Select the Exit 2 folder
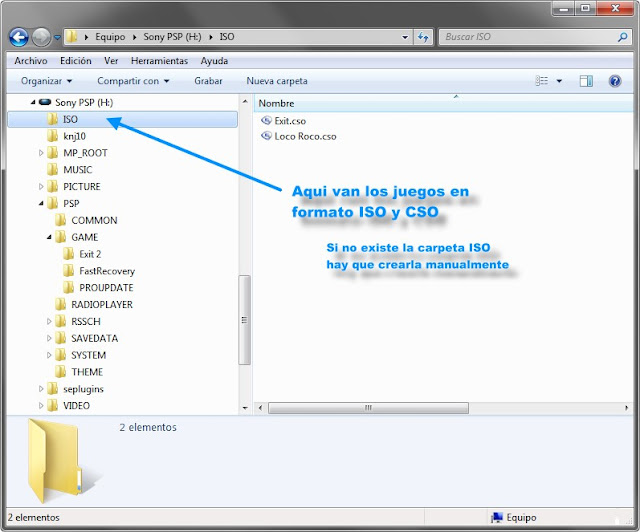The image size is (640, 532). [x=90, y=254]
